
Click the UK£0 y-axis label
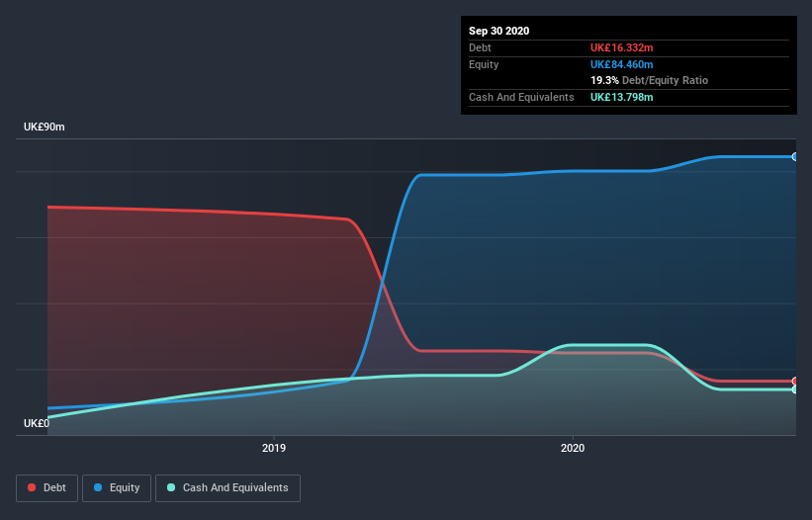(37, 423)
